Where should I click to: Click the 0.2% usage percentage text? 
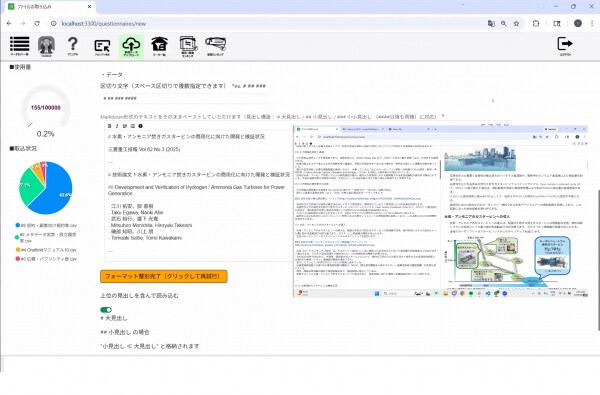[x=46, y=134]
